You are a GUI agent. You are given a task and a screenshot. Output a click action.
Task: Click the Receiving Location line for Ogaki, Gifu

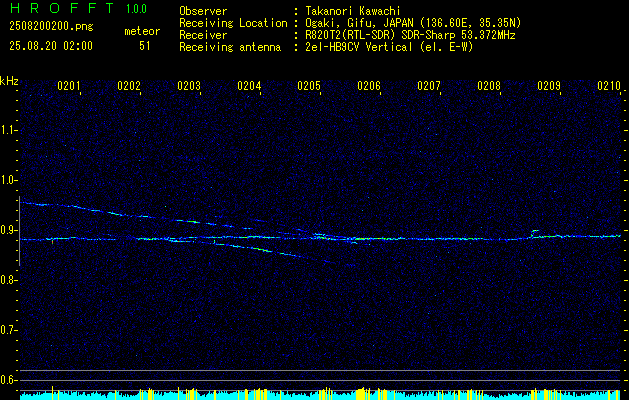coord(350,23)
